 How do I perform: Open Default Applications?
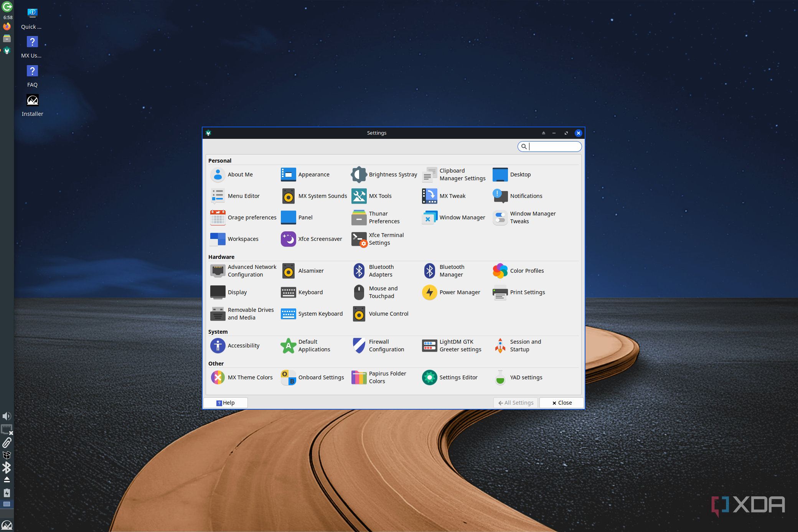[x=306, y=346]
